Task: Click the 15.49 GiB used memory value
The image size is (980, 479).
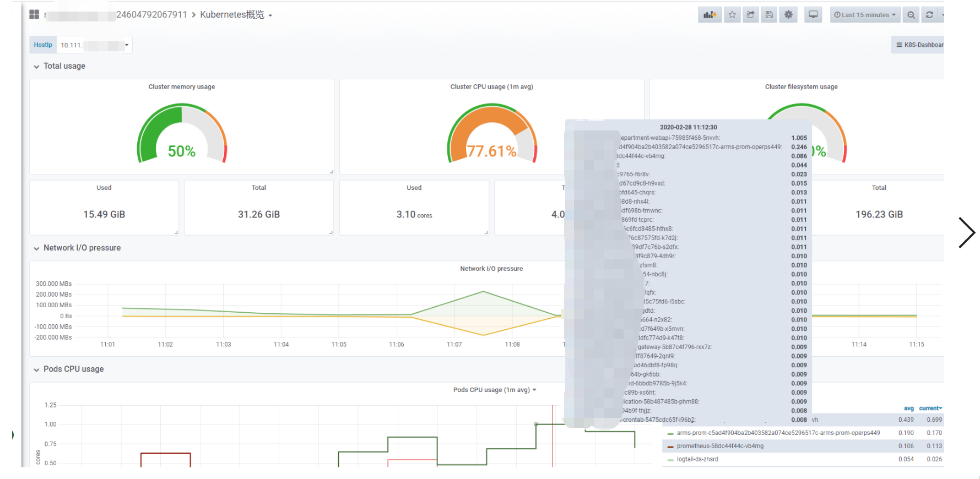Action: click(x=104, y=215)
